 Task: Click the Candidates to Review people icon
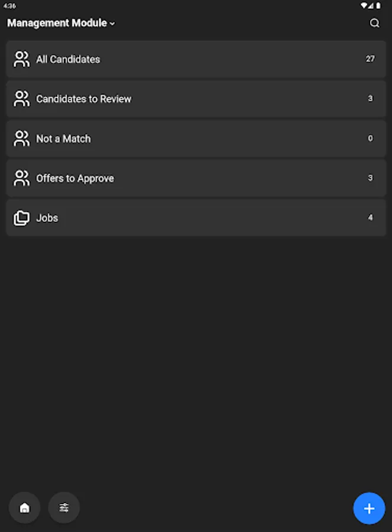[x=22, y=99]
